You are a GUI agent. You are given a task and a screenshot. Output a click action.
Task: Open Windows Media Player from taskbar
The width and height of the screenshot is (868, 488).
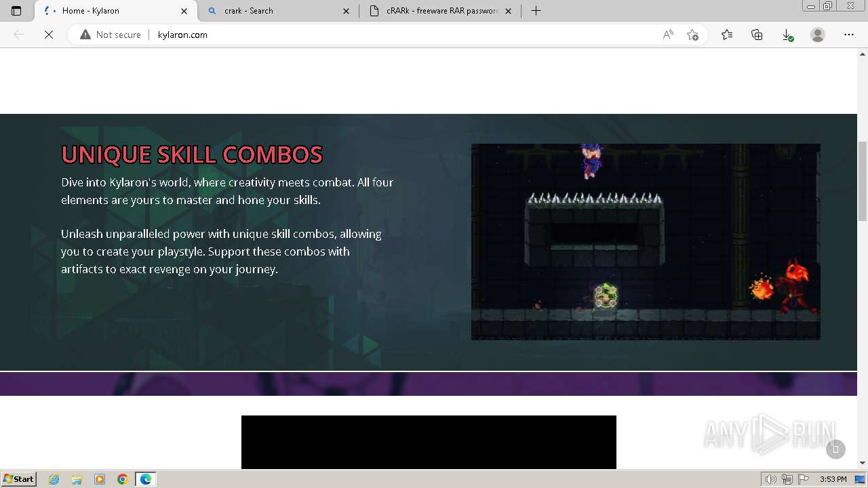100,479
